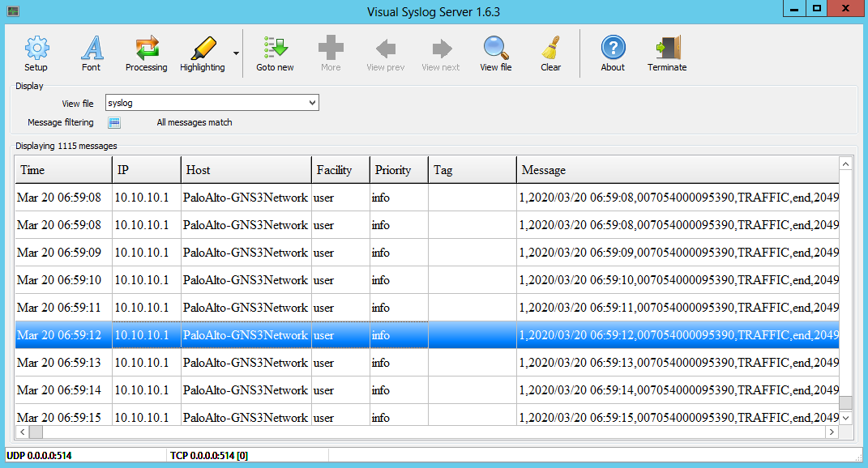The height and width of the screenshot is (468, 868).
Task: Click the Terminate exit-door icon
Action: pos(666,53)
